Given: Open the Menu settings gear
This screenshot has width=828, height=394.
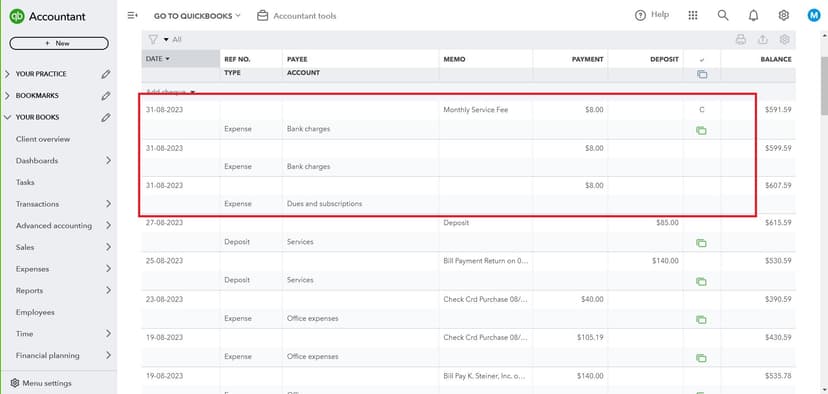Looking at the screenshot, I should point(15,383).
